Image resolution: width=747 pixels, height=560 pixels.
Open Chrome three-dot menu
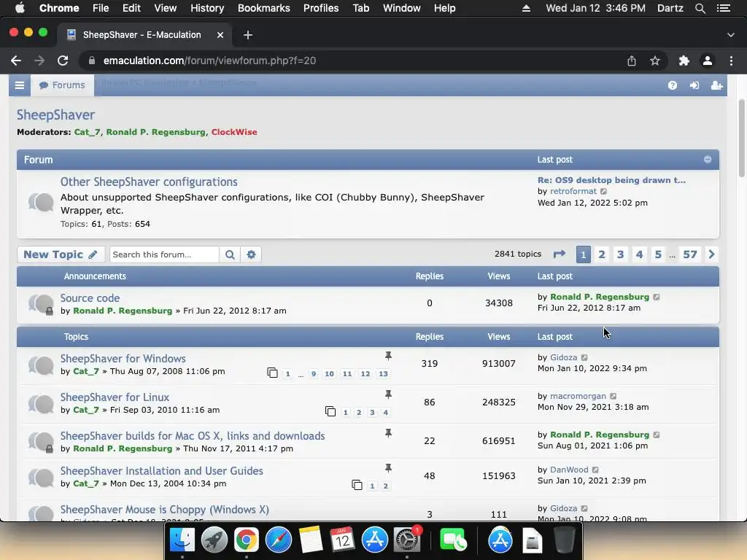(731, 61)
